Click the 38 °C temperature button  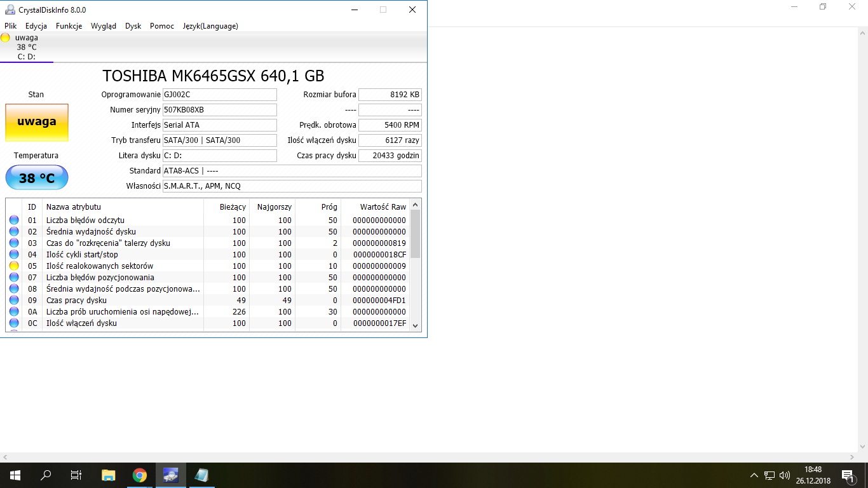pos(37,178)
